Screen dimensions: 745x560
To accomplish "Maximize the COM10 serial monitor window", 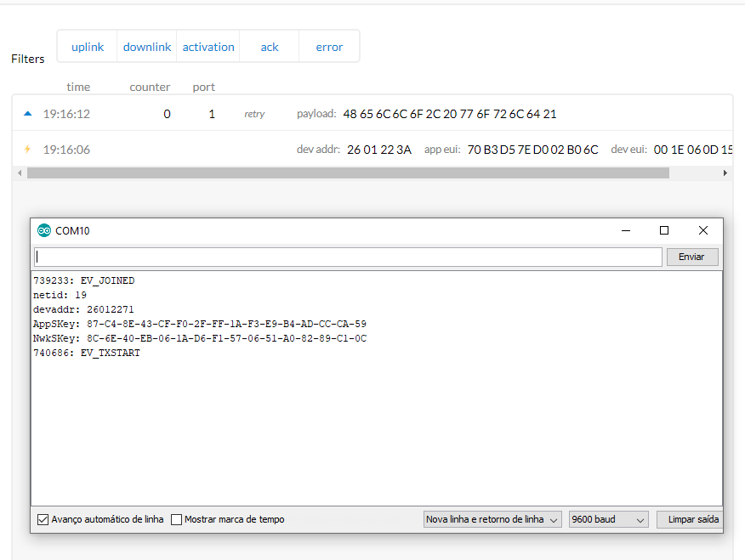I will [664, 230].
